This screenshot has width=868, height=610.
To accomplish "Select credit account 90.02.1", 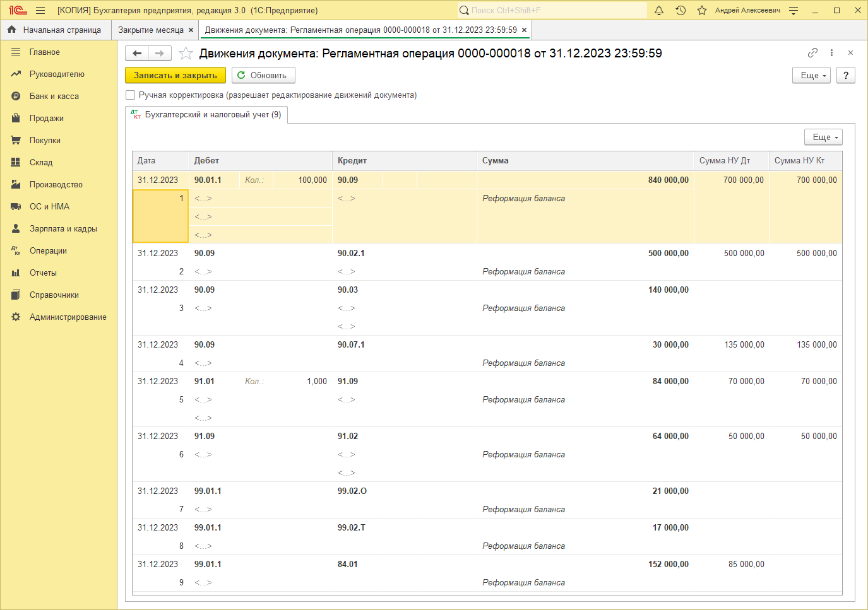I will pos(351,254).
